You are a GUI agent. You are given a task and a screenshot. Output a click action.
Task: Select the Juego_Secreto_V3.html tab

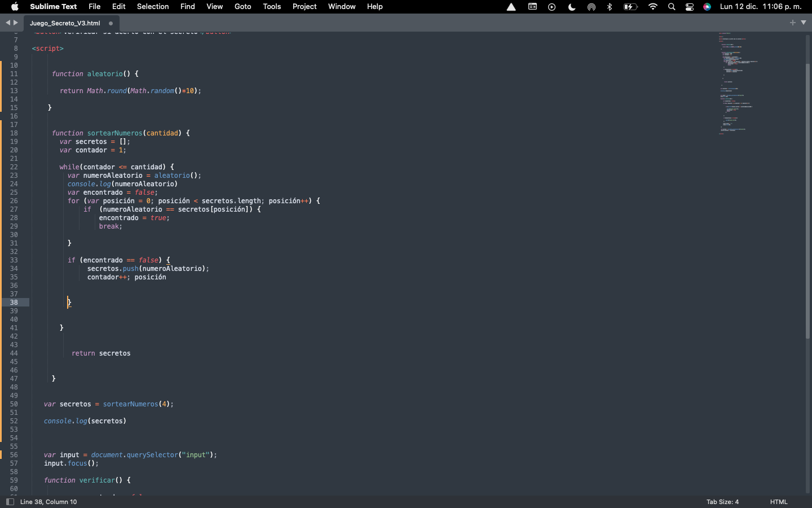pos(65,23)
